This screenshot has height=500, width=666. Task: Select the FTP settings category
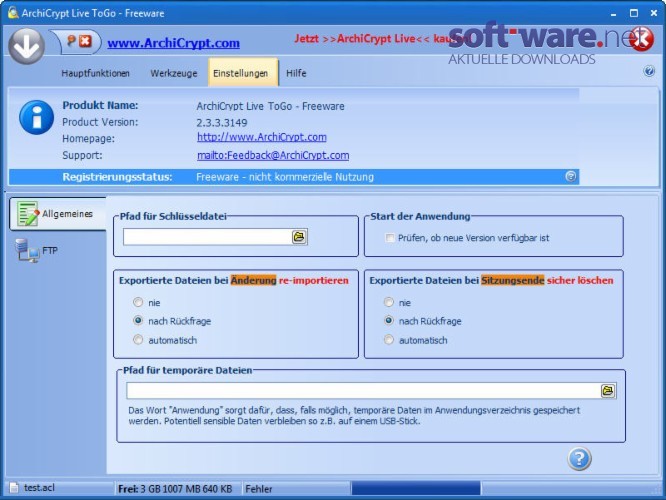tap(50, 250)
